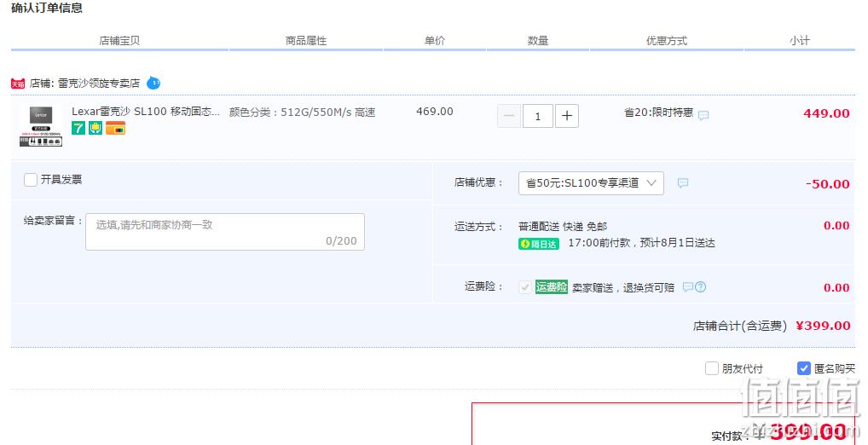Click the store total ¥399.00
Screen dimensions: 868x445
[x=823, y=326]
